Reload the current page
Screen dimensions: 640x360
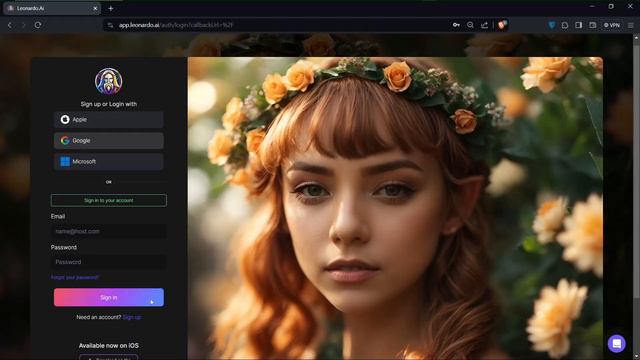tap(38, 25)
